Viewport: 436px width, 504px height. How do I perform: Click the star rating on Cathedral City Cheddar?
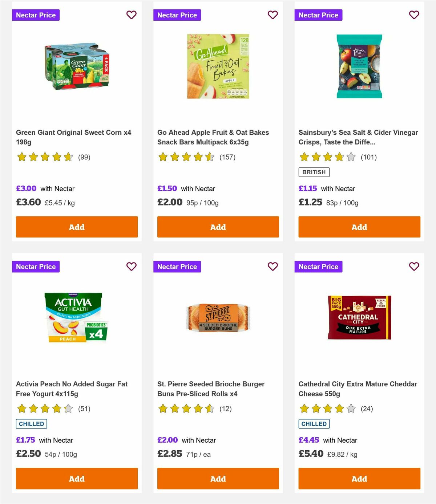[x=327, y=409]
